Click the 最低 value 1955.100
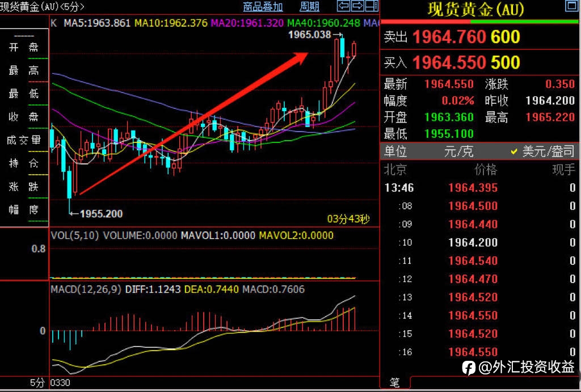The image size is (581, 392). (449, 134)
